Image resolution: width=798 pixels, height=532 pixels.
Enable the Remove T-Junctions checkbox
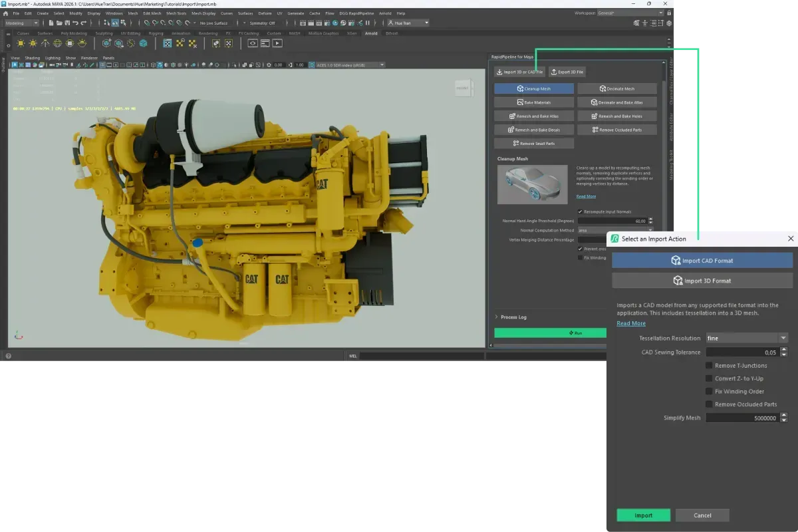click(x=709, y=366)
